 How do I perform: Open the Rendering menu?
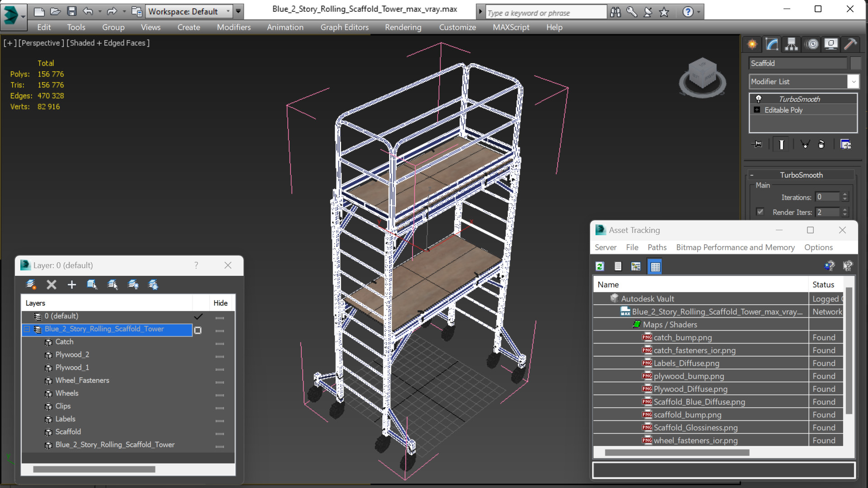(403, 27)
